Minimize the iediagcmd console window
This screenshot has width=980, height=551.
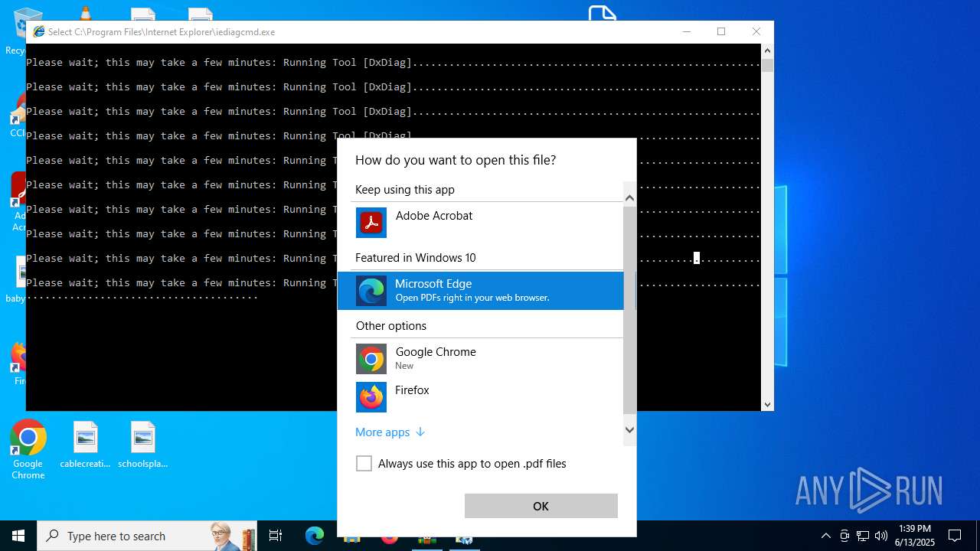[x=686, y=31]
